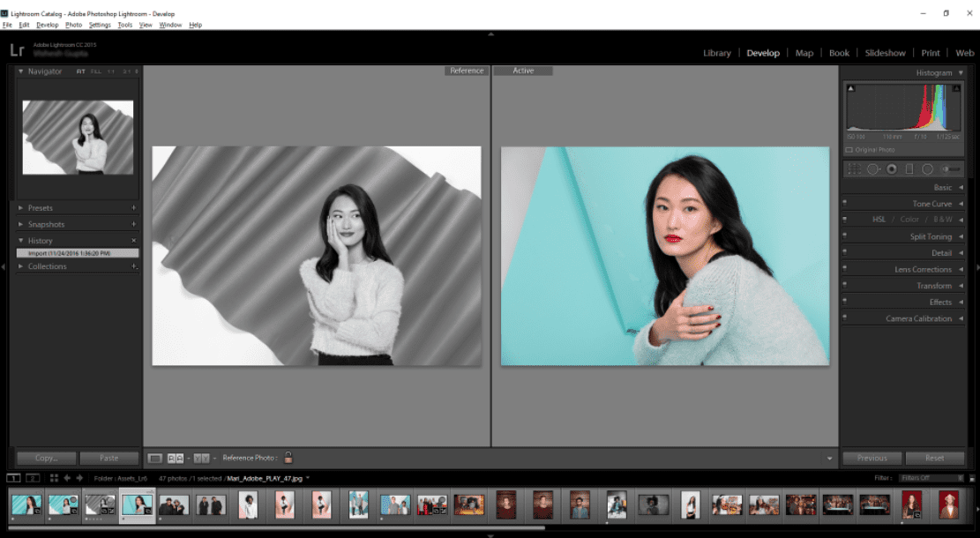Image resolution: width=980 pixels, height=538 pixels.
Task: Click the Copy... button
Action: pos(46,458)
